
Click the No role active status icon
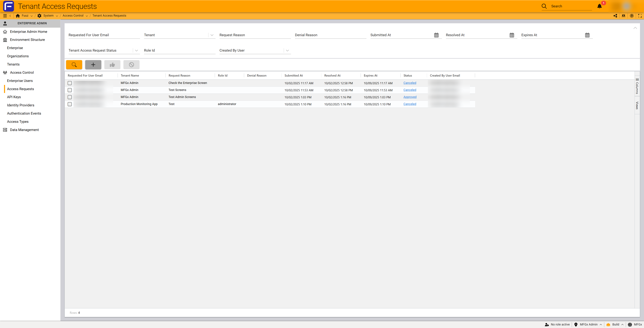click(x=547, y=324)
